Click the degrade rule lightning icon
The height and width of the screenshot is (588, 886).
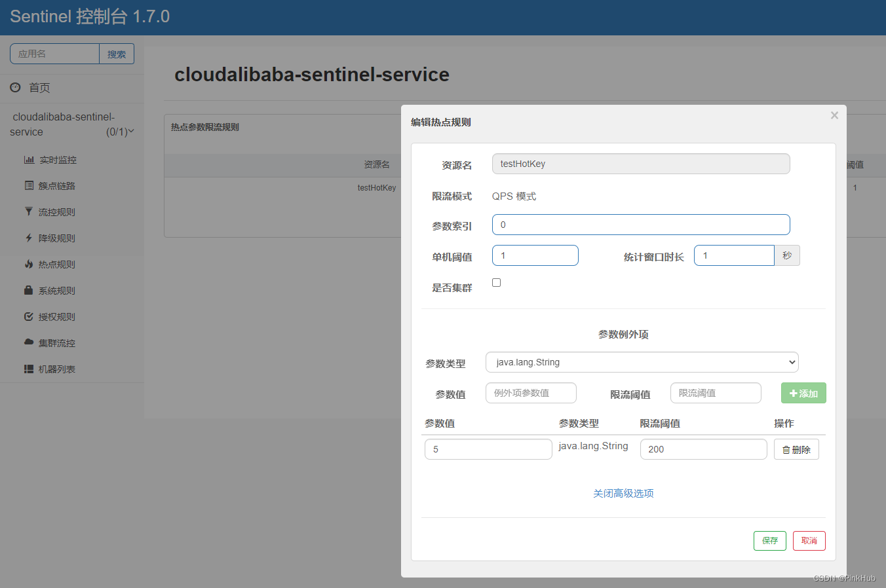pos(29,238)
